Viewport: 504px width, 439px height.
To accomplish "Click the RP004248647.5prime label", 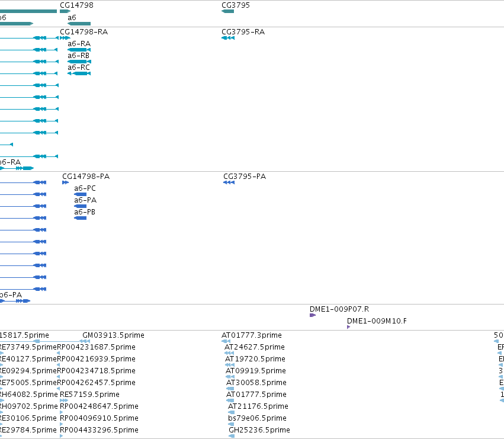I will [99, 406].
